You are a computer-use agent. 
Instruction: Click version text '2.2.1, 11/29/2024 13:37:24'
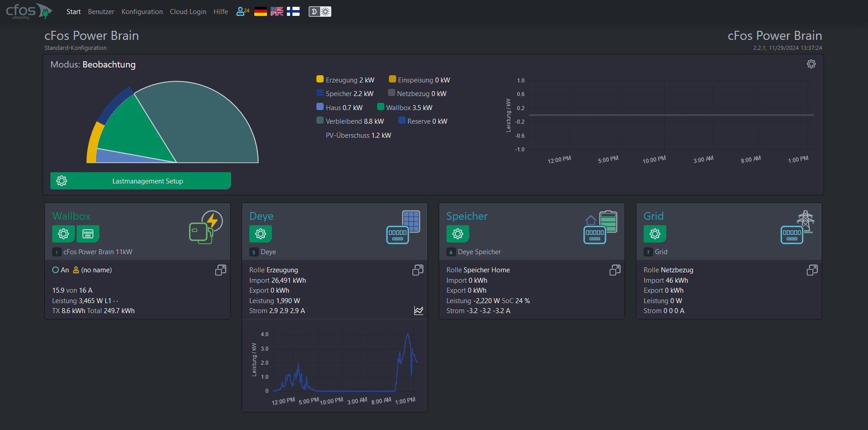click(x=787, y=48)
